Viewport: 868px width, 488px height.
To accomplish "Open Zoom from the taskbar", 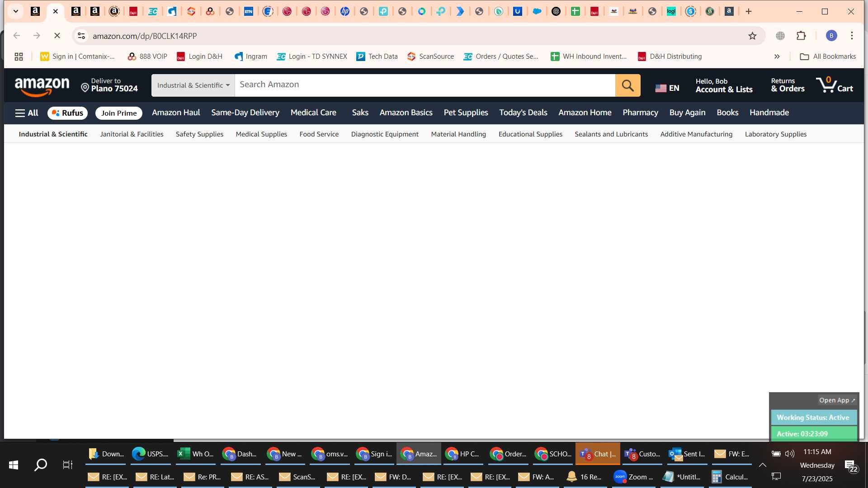I will click(x=633, y=477).
